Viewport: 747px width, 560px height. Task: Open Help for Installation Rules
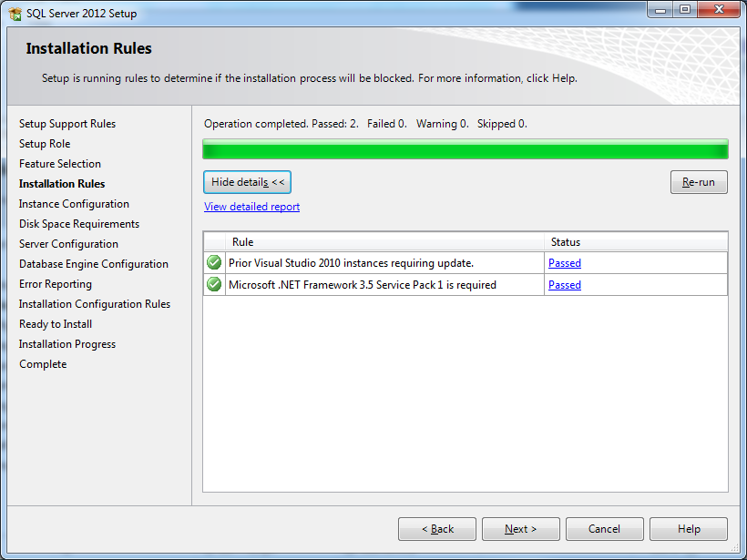[689, 529]
